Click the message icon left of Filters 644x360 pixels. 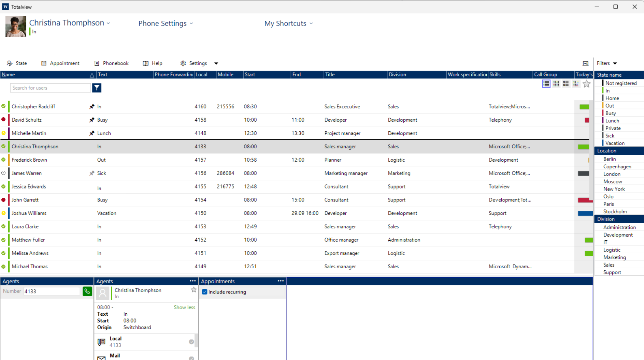tap(586, 63)
